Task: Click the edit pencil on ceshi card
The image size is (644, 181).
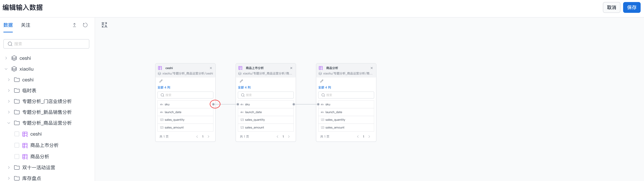Action: point(161,81)
